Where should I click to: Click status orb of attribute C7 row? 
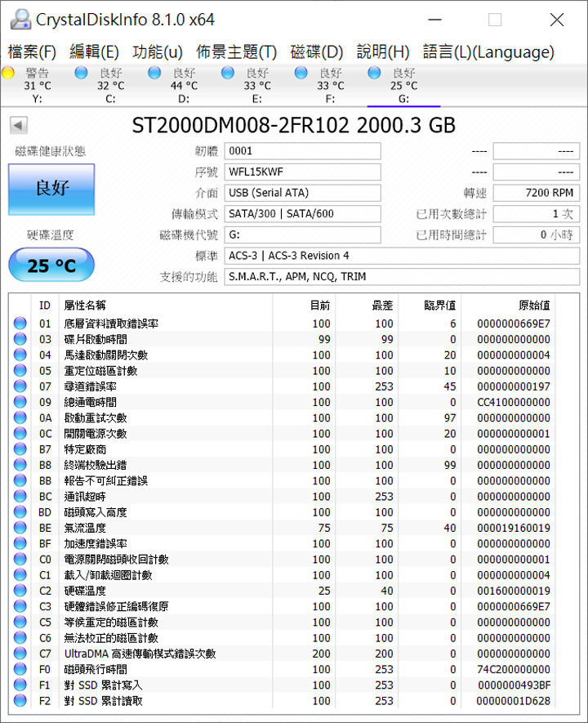[x=20, y=653]
